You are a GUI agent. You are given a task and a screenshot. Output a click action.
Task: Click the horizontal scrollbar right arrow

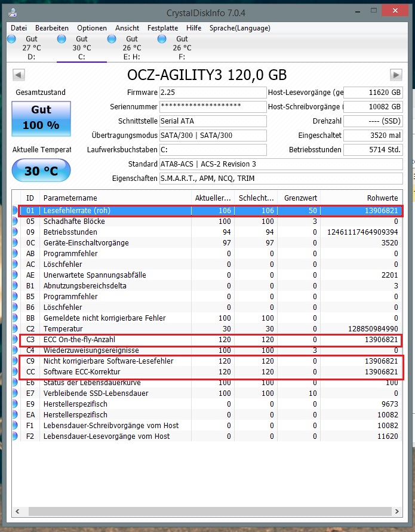coord(396,511)
